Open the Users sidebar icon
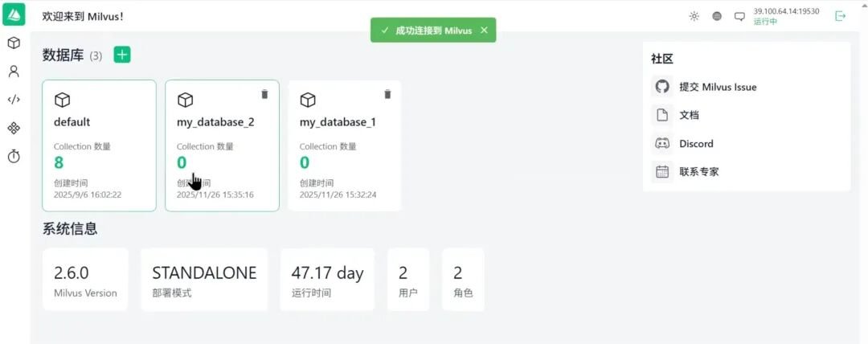Screen dimensions: 868x344 14,71
